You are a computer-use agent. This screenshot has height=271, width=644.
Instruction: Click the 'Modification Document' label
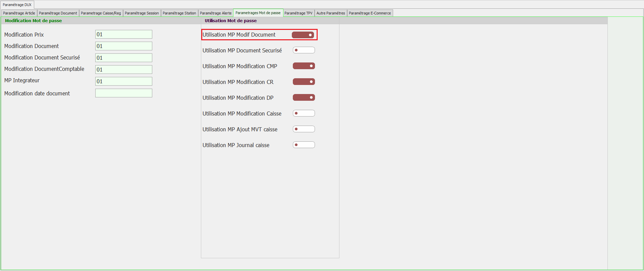click(x=32, y=46)
